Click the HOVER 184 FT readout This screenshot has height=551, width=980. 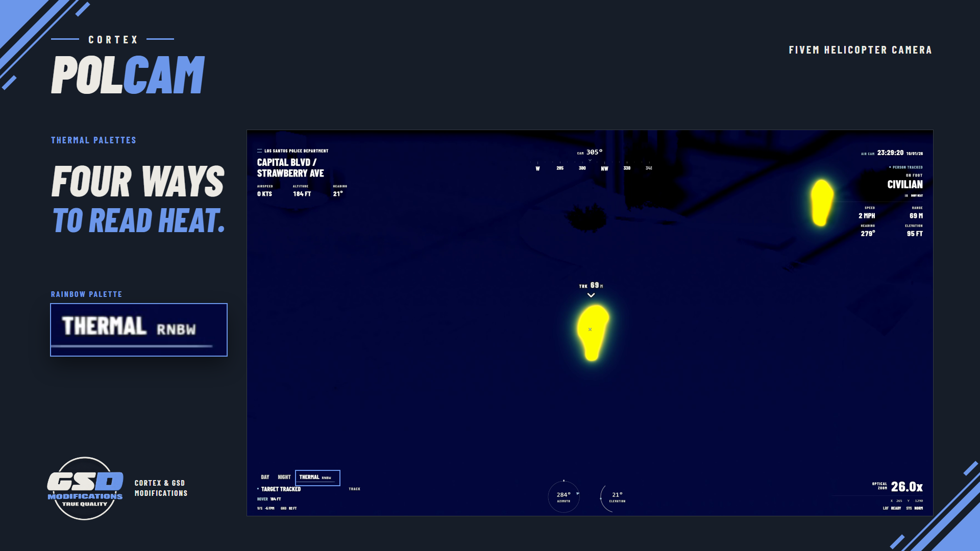(269, 499)
